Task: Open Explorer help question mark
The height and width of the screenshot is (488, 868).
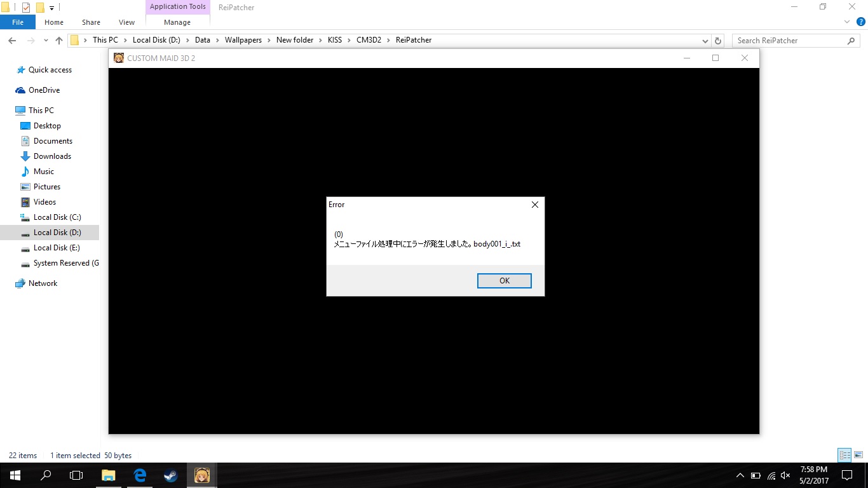Action: [x=860, y=22]
